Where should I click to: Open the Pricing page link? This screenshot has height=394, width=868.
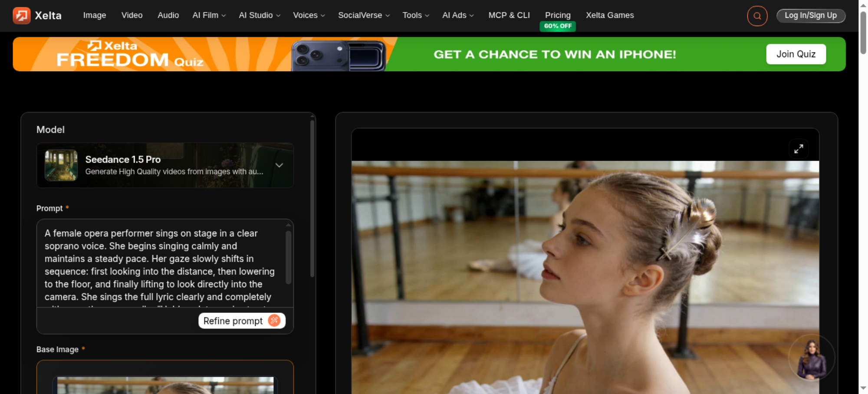coord(558,15)
